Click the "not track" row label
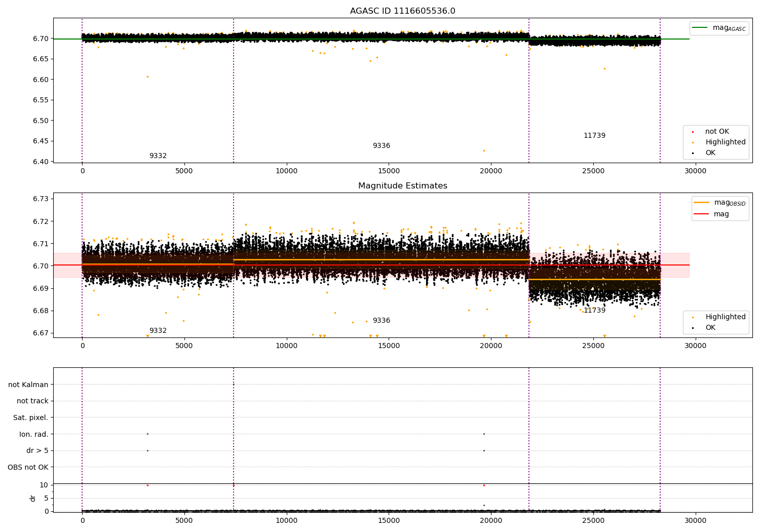Screen dimensions: 760x532 [32, 401]
